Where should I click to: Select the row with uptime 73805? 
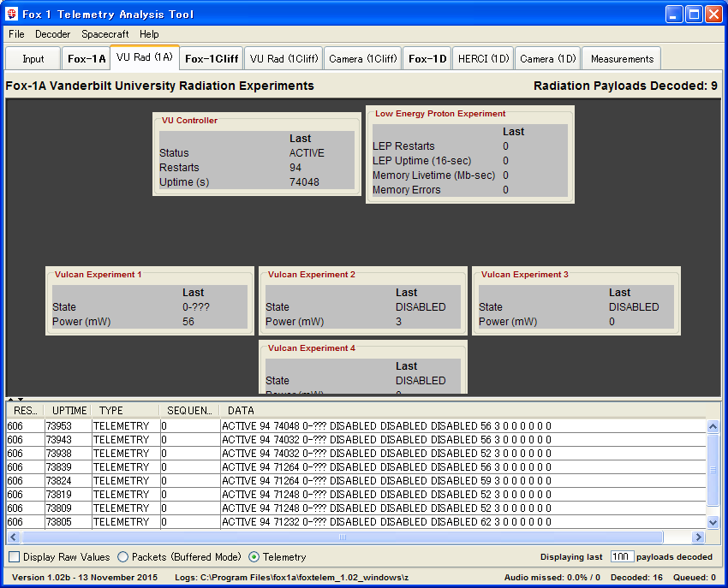pyautogui.click(x=356, y=521)
